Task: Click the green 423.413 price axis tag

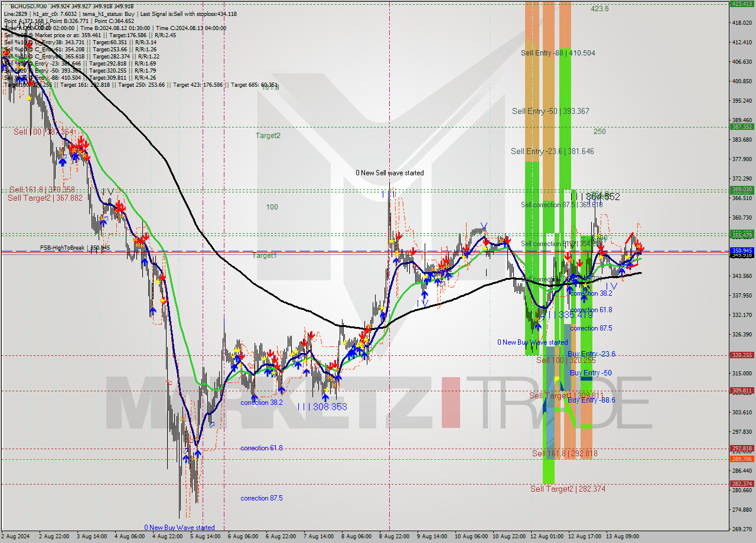Action: tap(742, 4)
